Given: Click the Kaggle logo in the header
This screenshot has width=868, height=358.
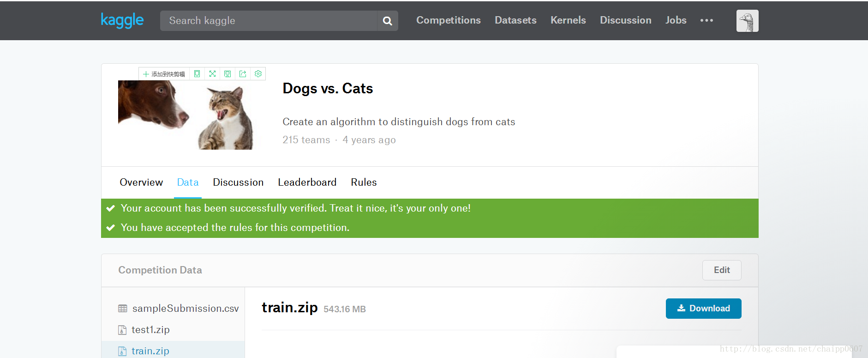Looking at the screenshot, I should click(x=122, y=20).
